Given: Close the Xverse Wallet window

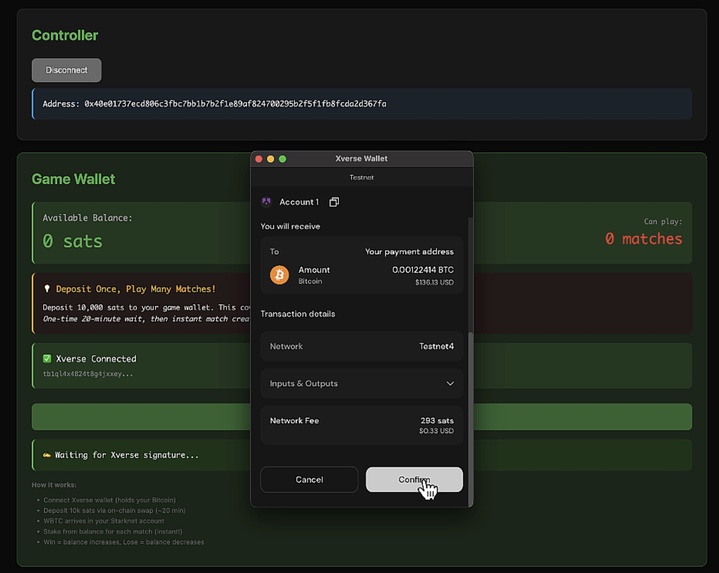Looking at the screenshot, I should [x=259, y=159].
